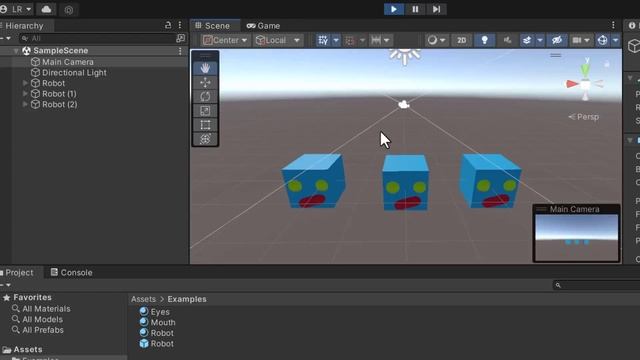Select the Move tool
Viewport: 640px width, 360px height.
click(x=205, y=82)
